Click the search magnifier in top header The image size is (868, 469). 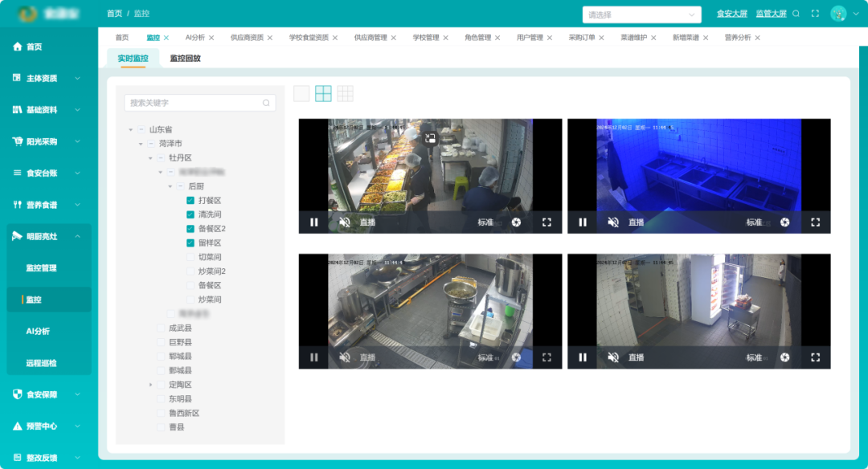pyautogui.click(x=796, y=14)
